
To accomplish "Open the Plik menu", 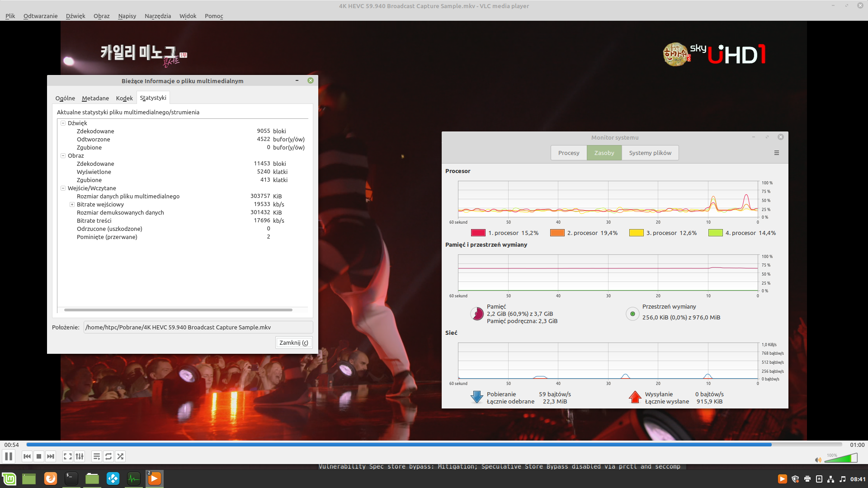I will pyautogui.click(x=10, y=16).
